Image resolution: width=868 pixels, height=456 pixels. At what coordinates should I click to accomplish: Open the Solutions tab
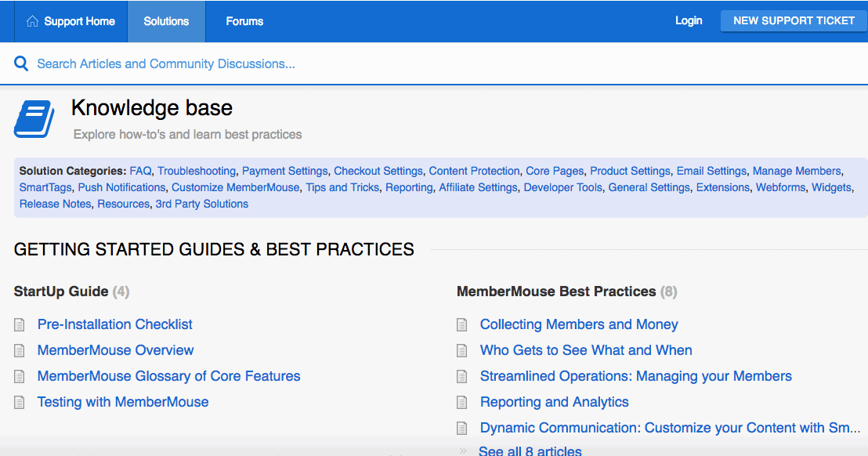coord(166,21)
